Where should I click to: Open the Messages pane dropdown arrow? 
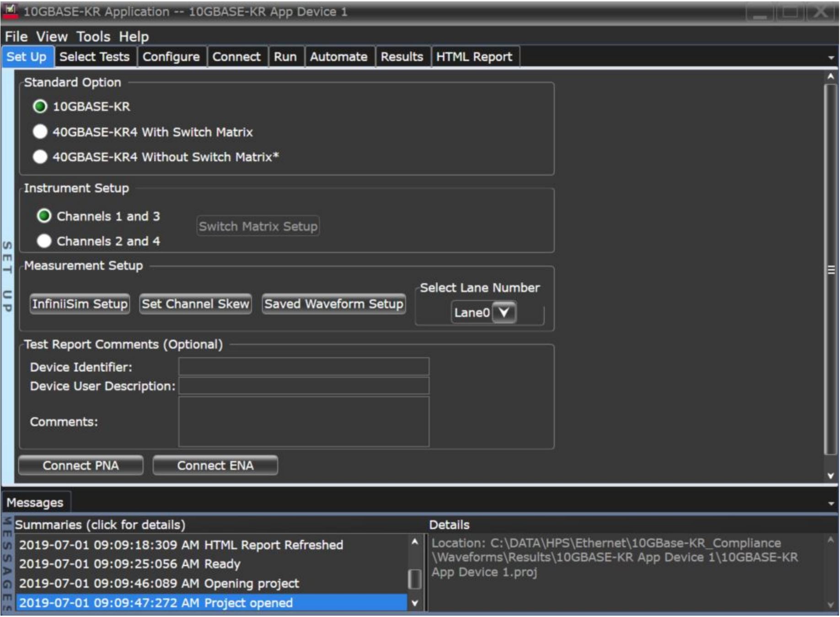[831, 504]
